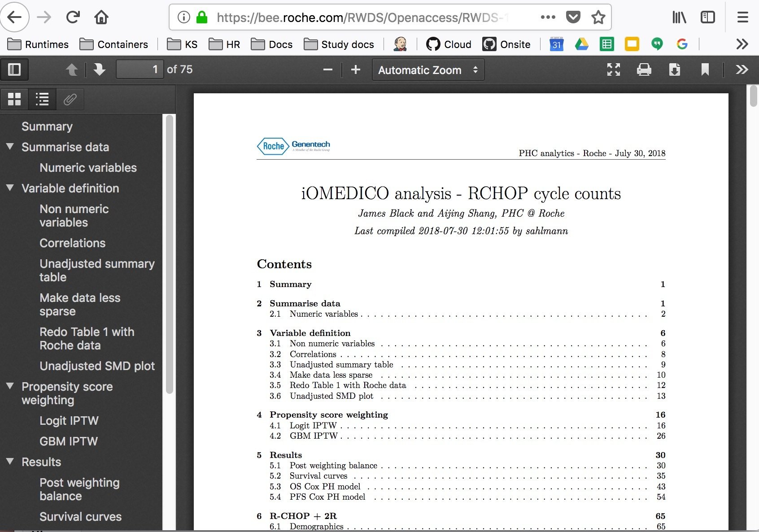Show document outline view
Image resolution: width=759 pixels, height=532 pixels.
(x=42, y=99)
